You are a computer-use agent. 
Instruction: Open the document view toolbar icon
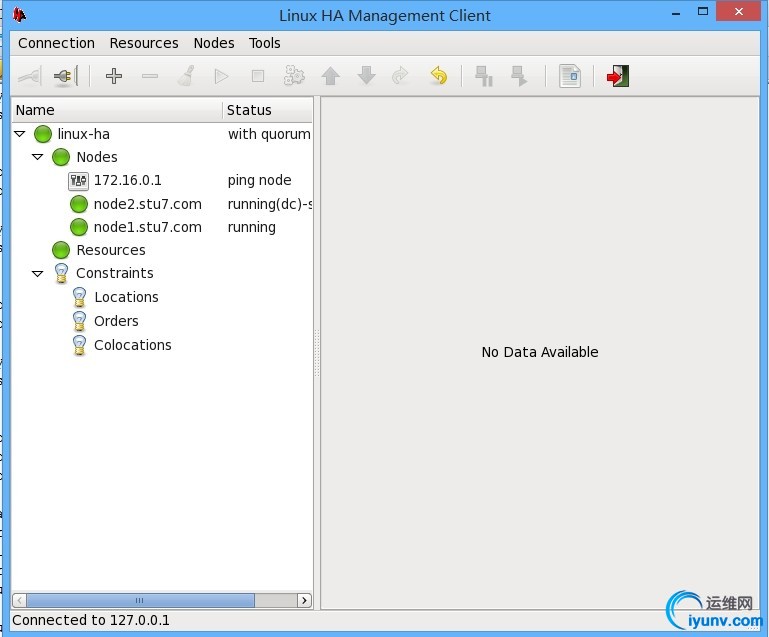click(x=570, y=76)
